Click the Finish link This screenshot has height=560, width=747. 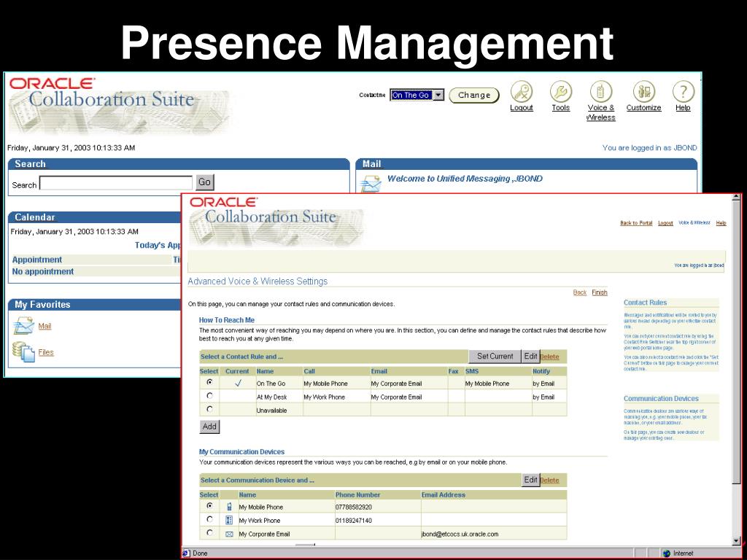[600, 292]
